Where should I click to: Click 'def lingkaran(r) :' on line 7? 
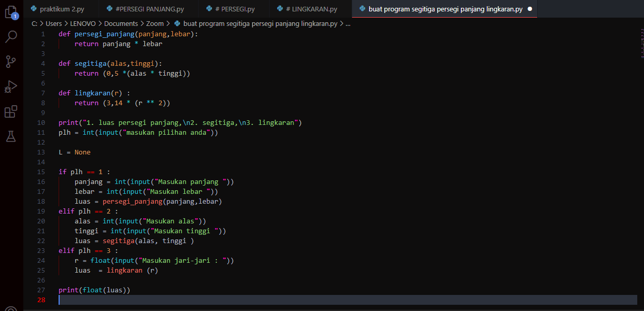point(94,93)
